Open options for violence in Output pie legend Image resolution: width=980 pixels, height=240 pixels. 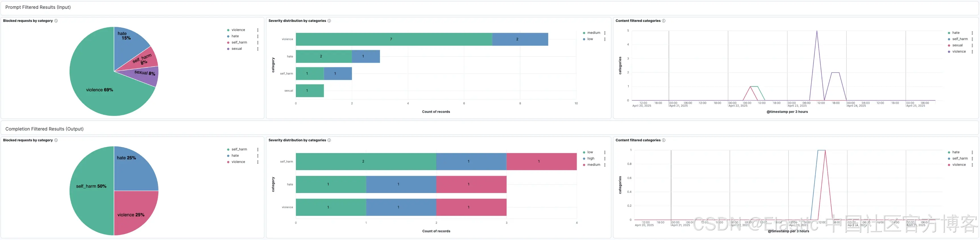[x=258, y=162]
